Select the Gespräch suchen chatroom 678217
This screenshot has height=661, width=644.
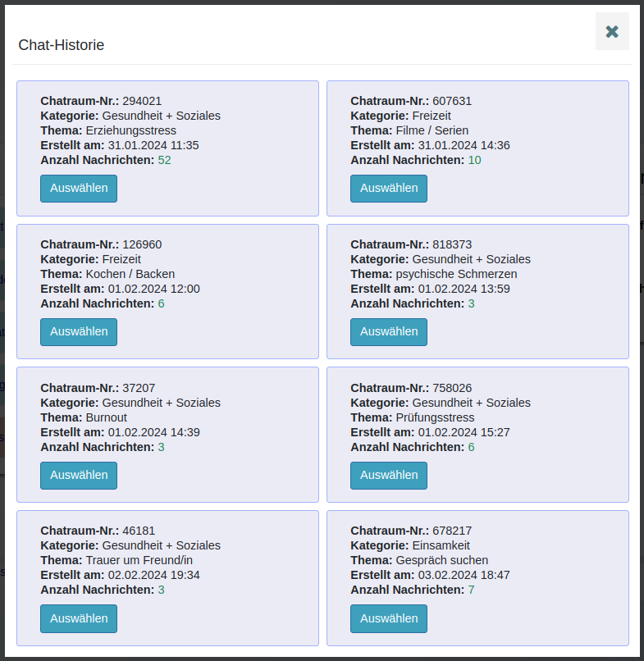coord(389,618)
